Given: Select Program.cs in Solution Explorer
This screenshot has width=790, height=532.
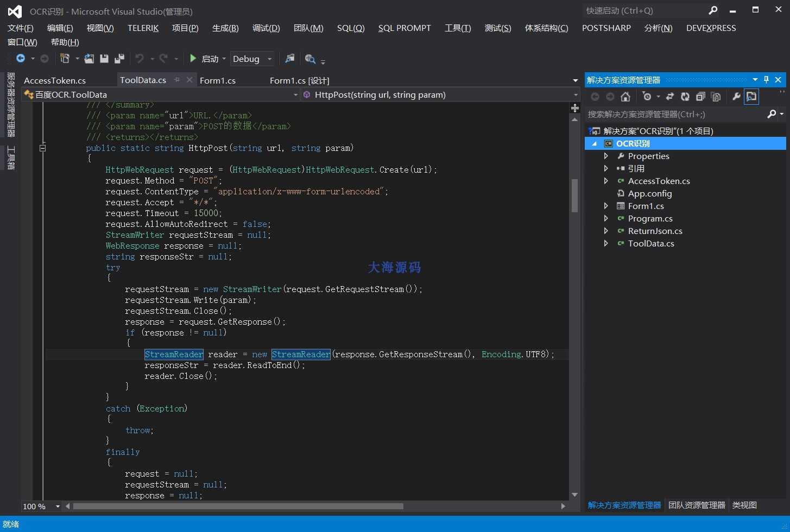Looking at the screenshot, I should point(650,218).
